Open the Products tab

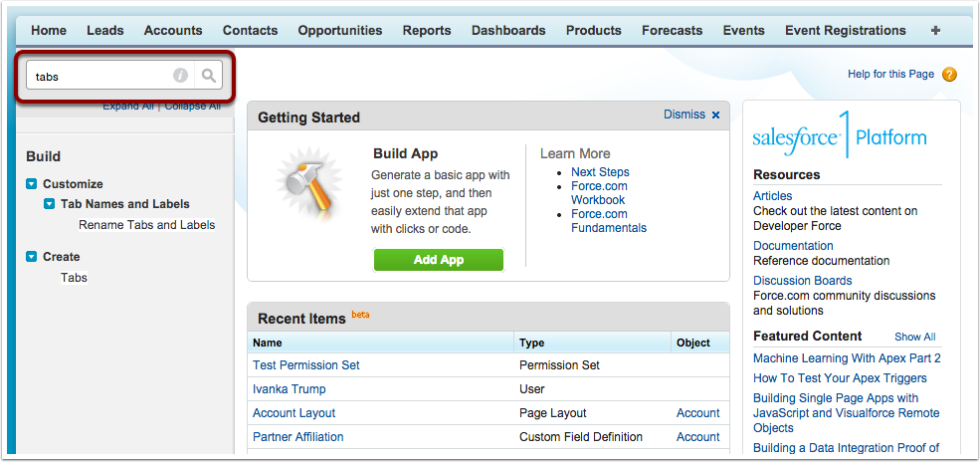tap(594, 30)
